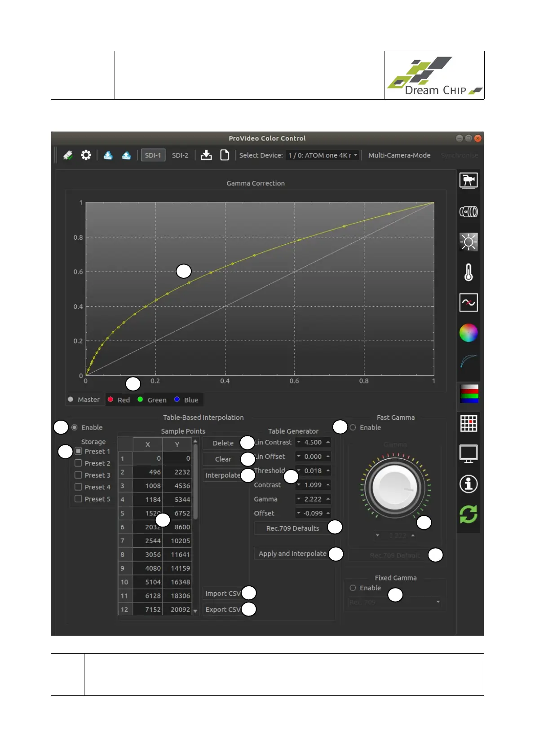Open the RGB color bars sidebar panel
Screen dimensions: 535x756
point(469,394)
